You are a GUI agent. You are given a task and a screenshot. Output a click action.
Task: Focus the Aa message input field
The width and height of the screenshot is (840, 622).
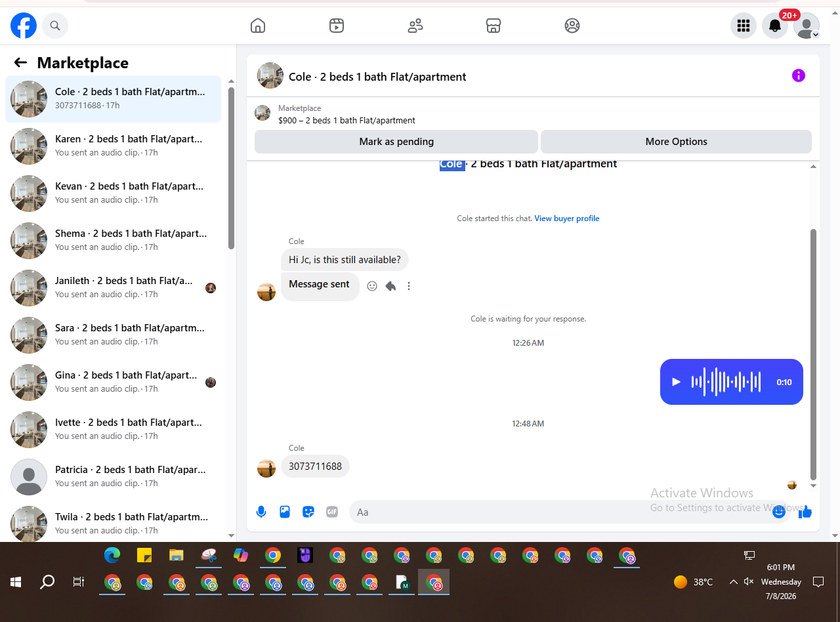click(558, 512)
